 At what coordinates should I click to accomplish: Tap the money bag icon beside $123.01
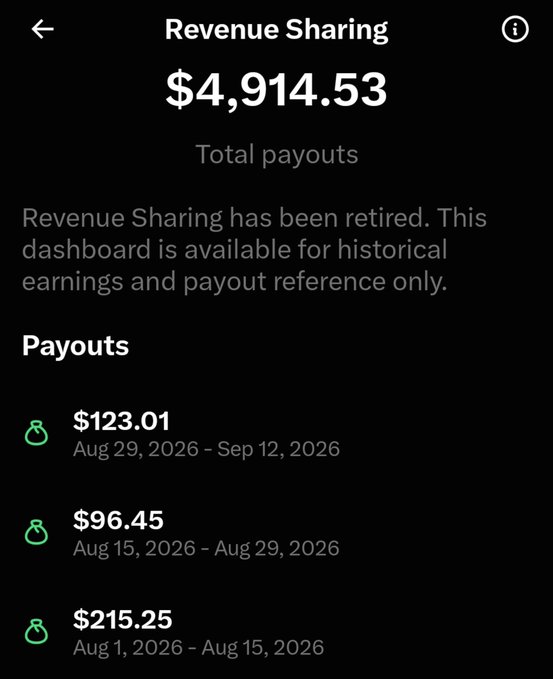(x=36, y=433)
